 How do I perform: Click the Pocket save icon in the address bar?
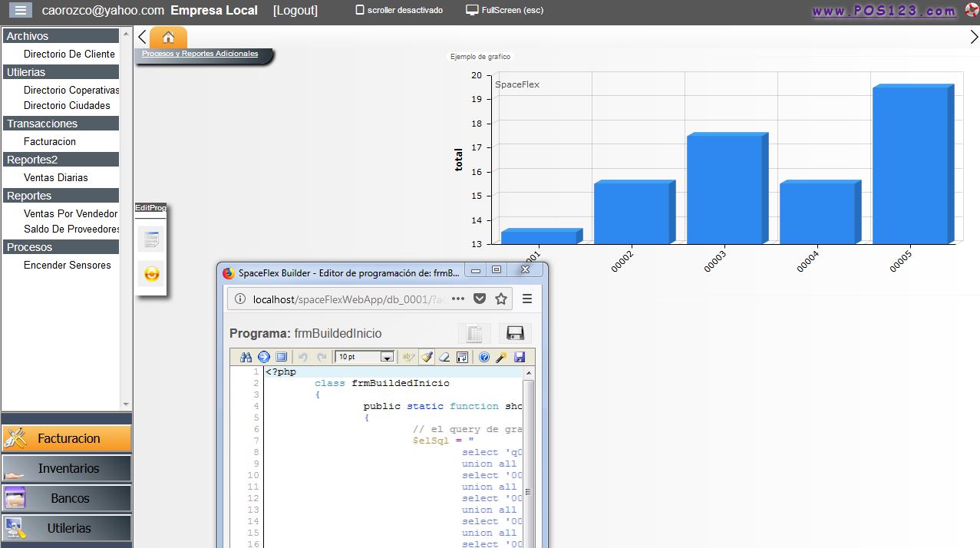click(x=480, y=299)
